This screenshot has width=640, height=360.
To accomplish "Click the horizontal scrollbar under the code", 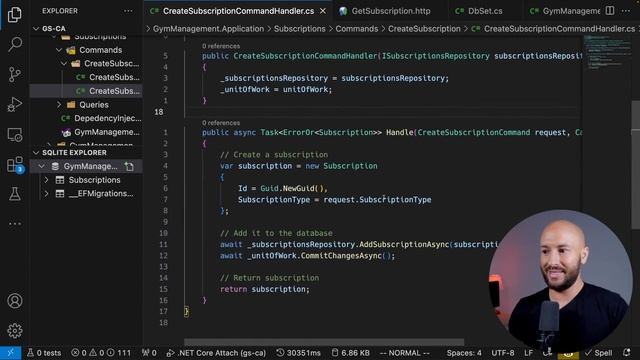I will pos(324,342).
